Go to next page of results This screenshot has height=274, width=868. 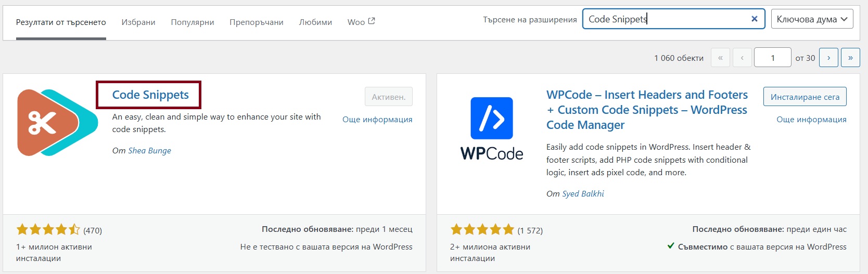pos(828,58)
